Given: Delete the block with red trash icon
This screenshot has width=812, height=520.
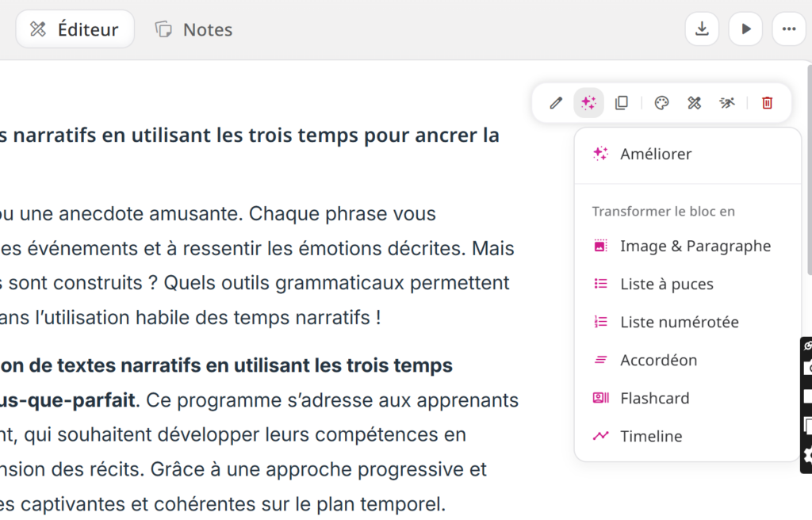Looking at the screenshot, I should coord(767,103).
